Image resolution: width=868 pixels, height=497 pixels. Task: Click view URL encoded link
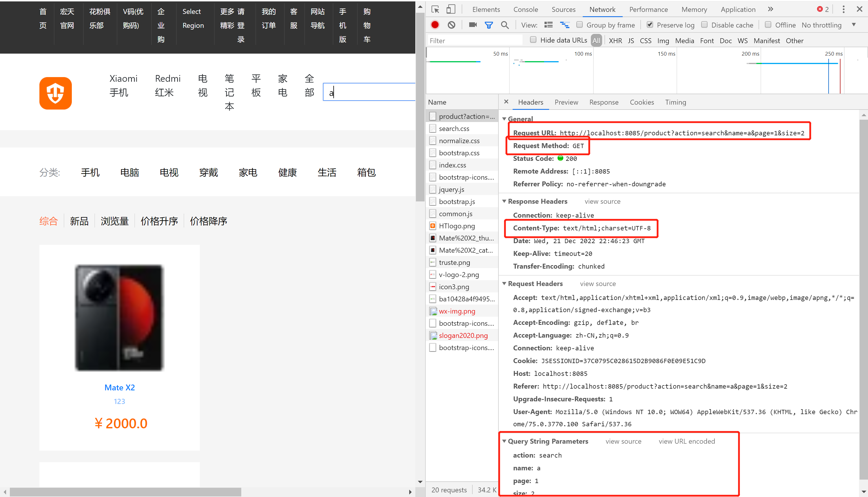pos(687,441)
